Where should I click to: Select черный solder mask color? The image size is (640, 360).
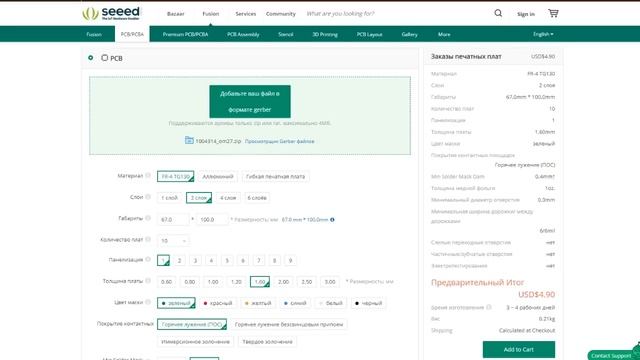tap(369, 303)
